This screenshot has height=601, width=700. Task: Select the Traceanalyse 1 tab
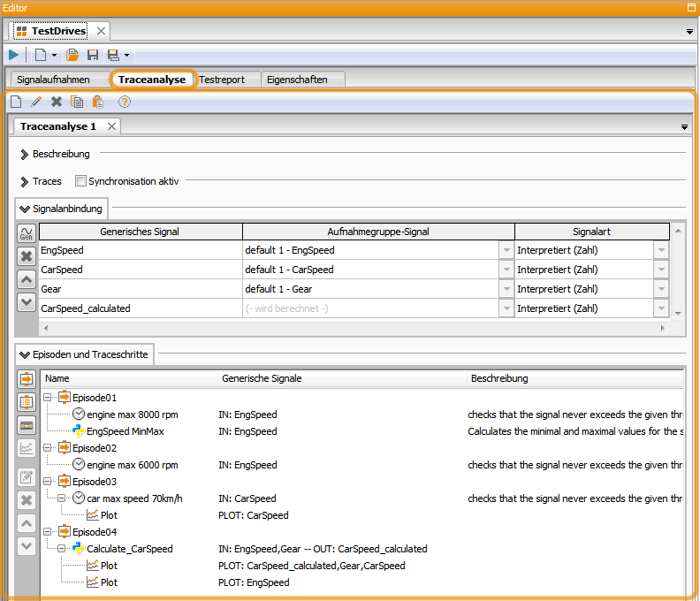tap(58, 126)
